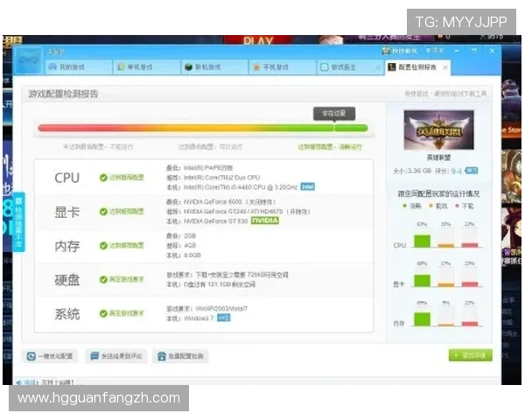
Task: Click the green CPU bar in the player stats chart
Action: (422, 241)
